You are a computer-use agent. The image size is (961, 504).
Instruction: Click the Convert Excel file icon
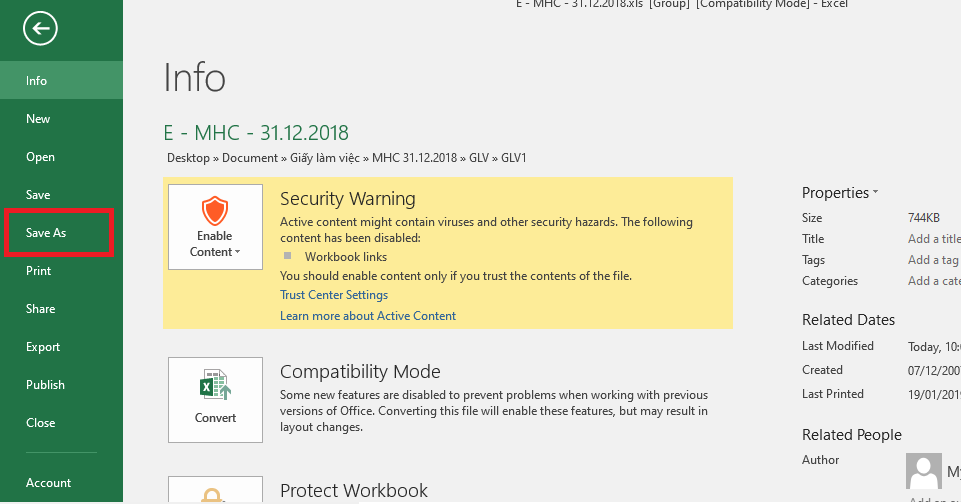(x=215, y=386)
